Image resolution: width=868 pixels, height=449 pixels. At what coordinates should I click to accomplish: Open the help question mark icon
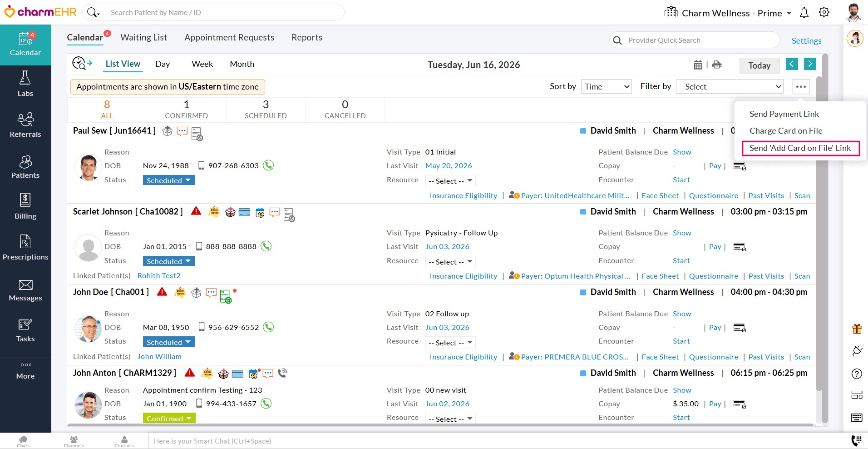[857, 374]
